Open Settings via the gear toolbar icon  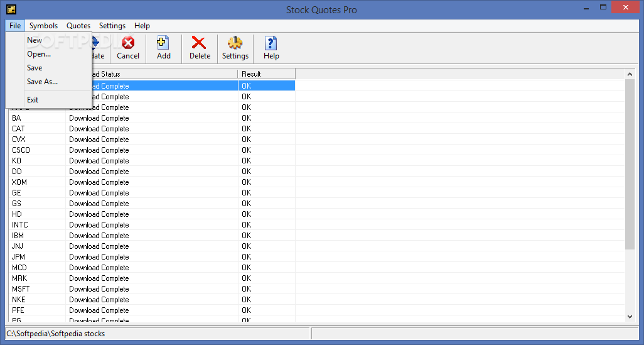[x=235, y=43]
